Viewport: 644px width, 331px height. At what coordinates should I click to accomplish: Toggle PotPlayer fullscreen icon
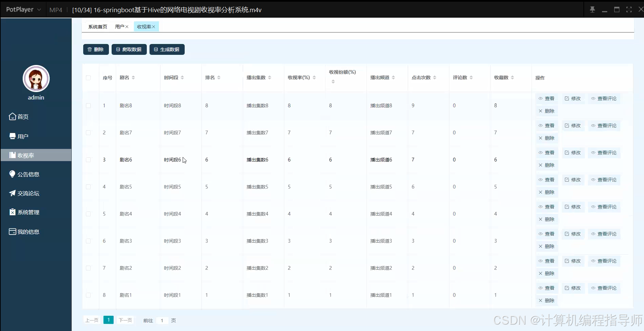click(629, 9)
